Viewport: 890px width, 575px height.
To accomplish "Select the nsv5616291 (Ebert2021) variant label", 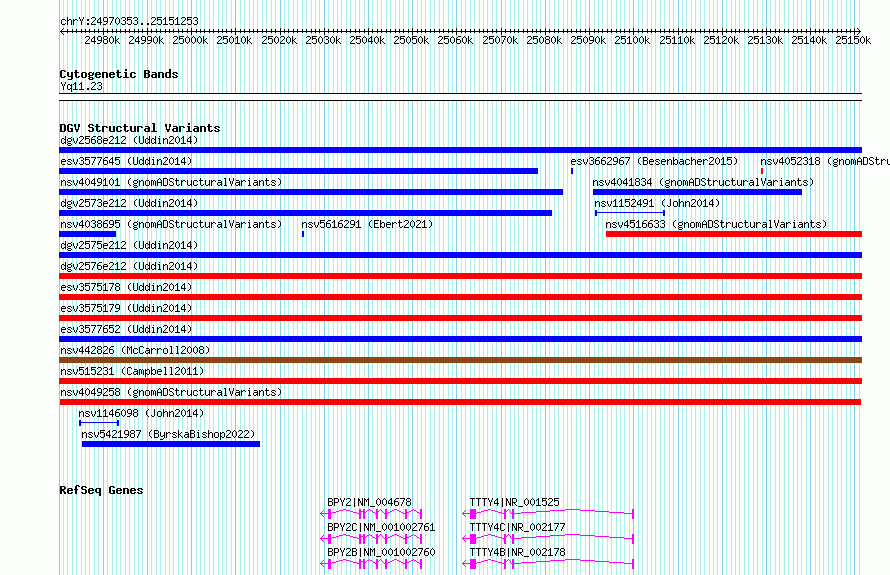I will [x=367, y=224].
